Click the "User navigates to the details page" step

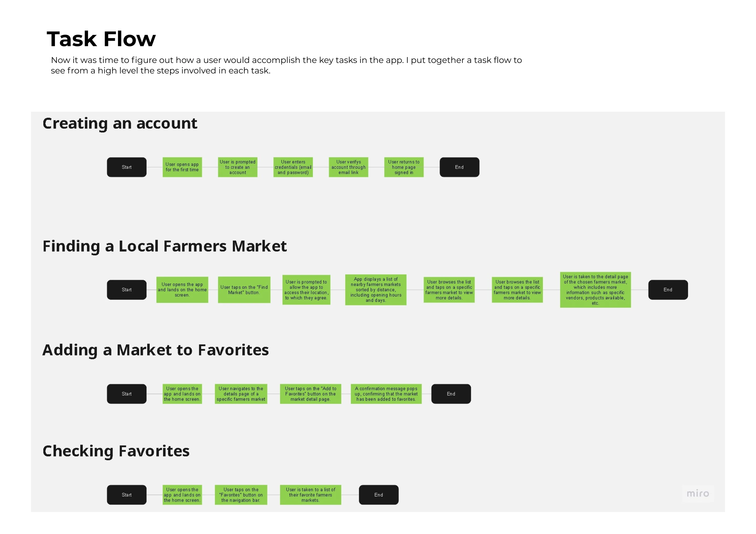click(241, 394)
